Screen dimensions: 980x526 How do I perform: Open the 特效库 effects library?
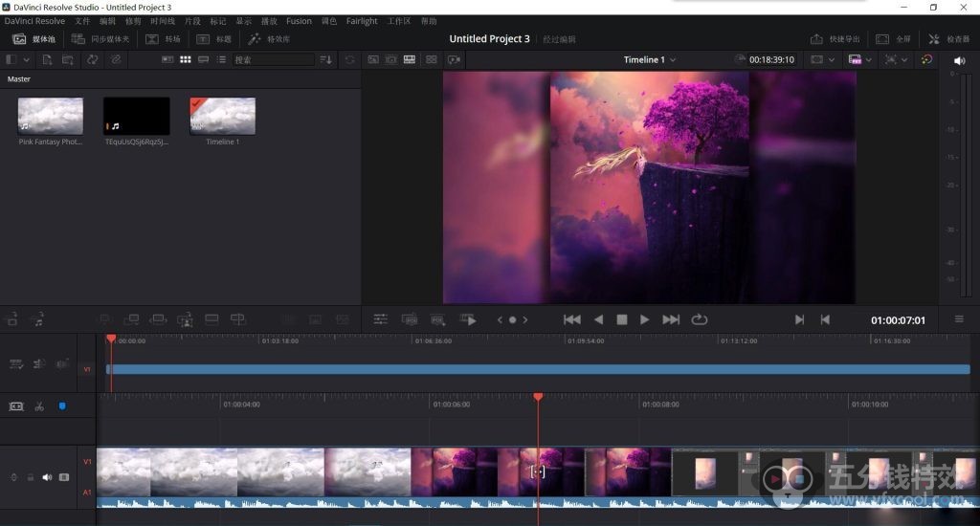(x=269, y=38)
